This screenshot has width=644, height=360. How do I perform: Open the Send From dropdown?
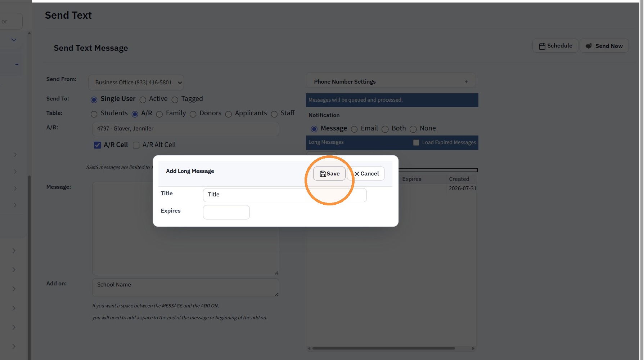click(136, 83)
